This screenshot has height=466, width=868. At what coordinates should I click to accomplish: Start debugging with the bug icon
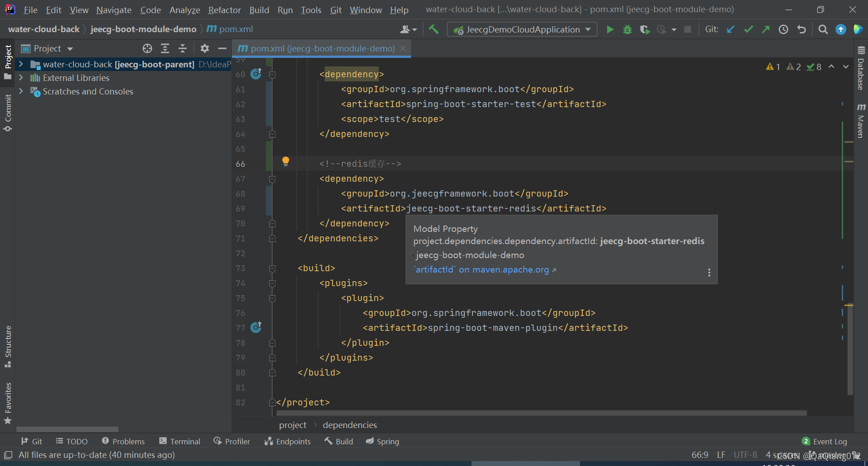(627, 29)
